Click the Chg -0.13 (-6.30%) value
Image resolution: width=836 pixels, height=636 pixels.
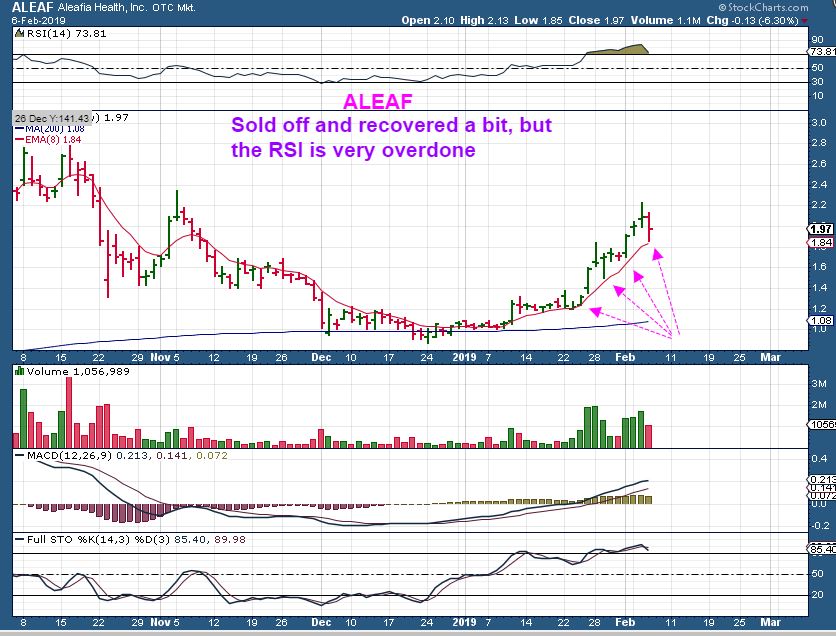tap(752, 20)
